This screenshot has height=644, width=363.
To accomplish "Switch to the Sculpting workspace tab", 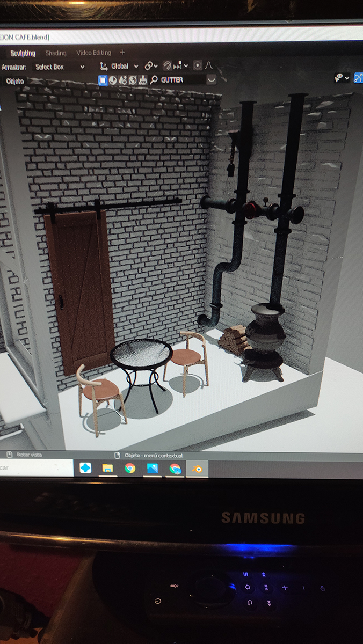I will (23, 53).
